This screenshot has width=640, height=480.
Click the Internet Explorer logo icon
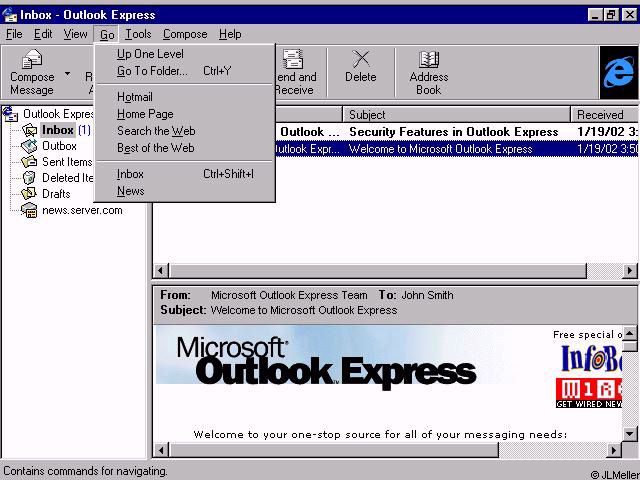pos(619,72)
